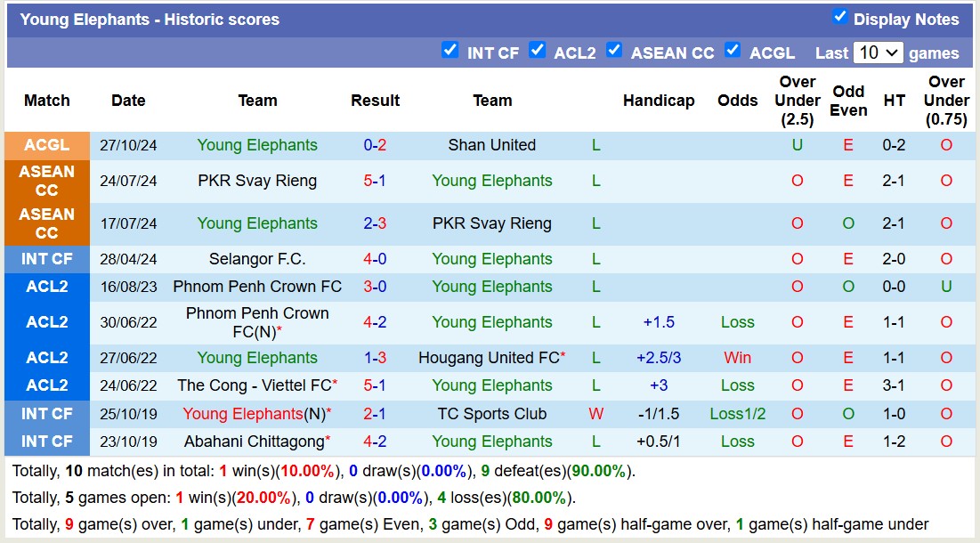Open the Shan United team link

point(492,145)
